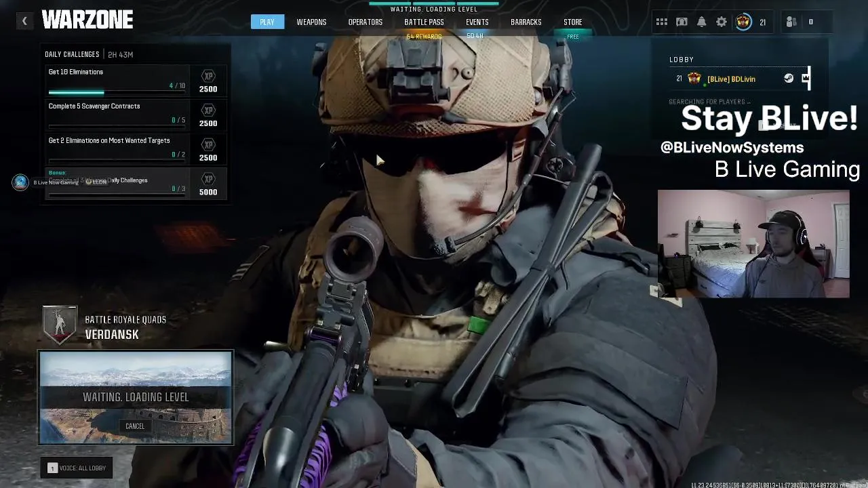This screenshot has width=868, height=488.
Task: Click XP reward icon for Most Wanted Targets
Action: [x=208, y=145]
